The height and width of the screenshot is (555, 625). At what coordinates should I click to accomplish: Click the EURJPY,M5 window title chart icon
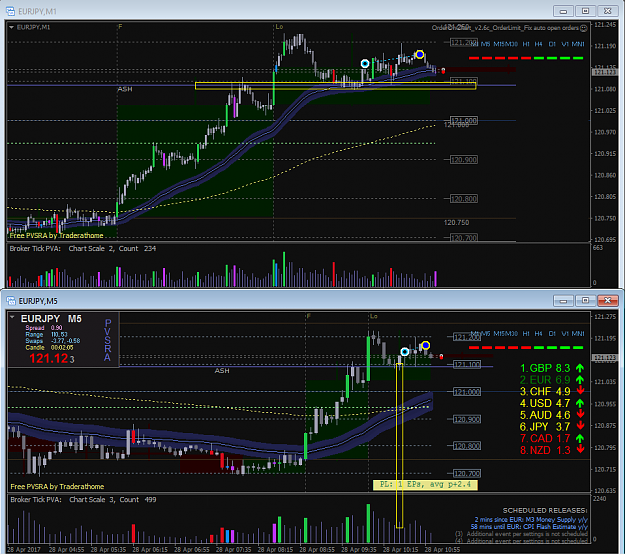pyautogui.click(x=10, y=301)
